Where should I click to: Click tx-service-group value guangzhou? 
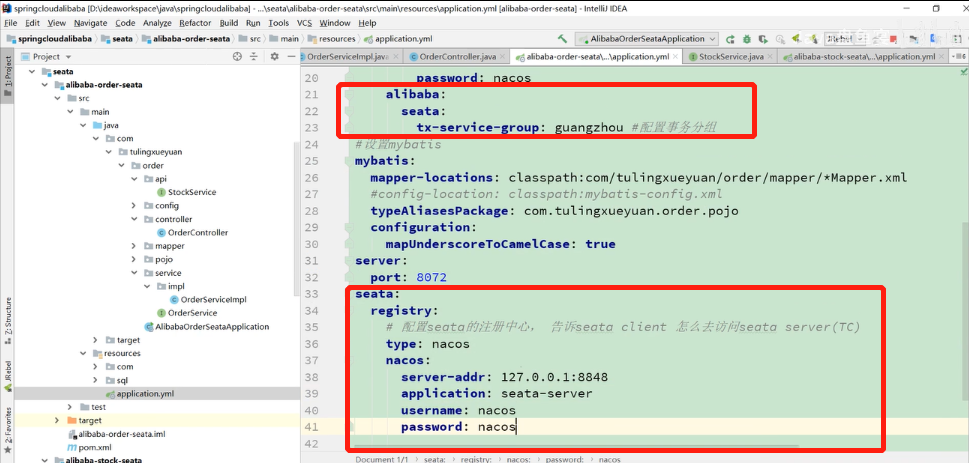(590, 128)
